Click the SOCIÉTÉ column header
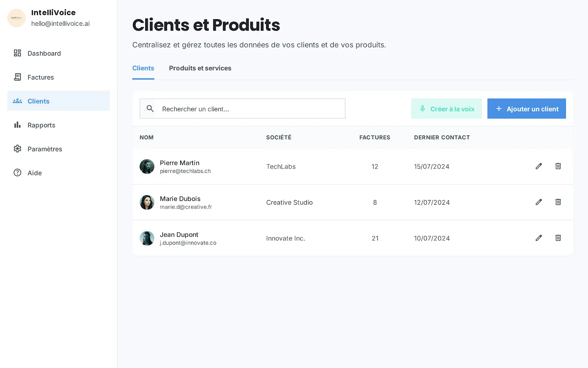This screenshot has width=588, height=368. click(279, 137)
